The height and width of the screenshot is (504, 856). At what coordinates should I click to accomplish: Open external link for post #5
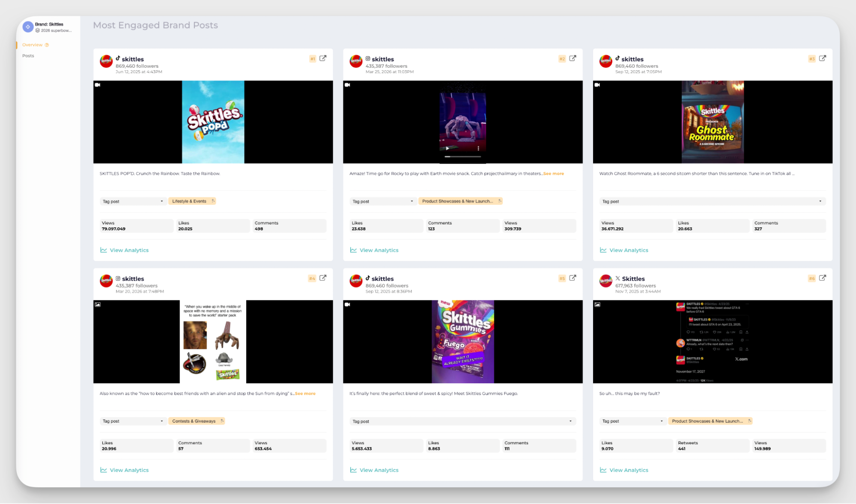[x=573, y=278]
